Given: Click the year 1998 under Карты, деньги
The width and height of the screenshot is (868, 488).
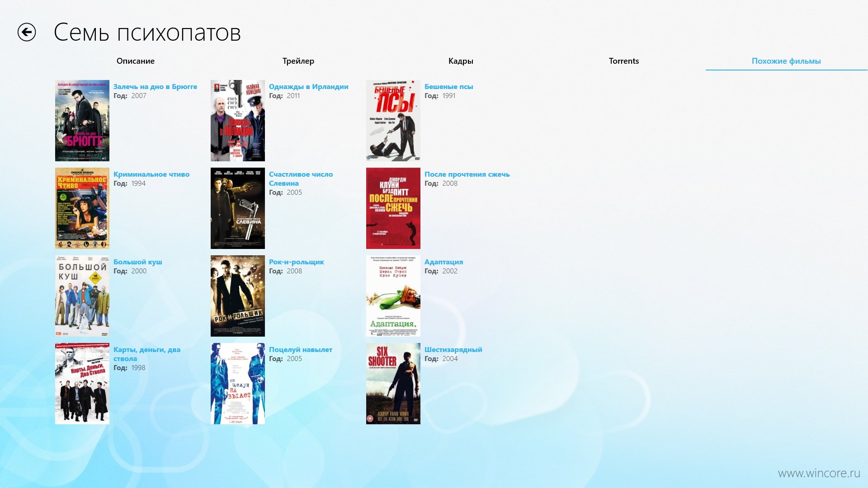Looking at the screenshot, I should tap(138, 368).
